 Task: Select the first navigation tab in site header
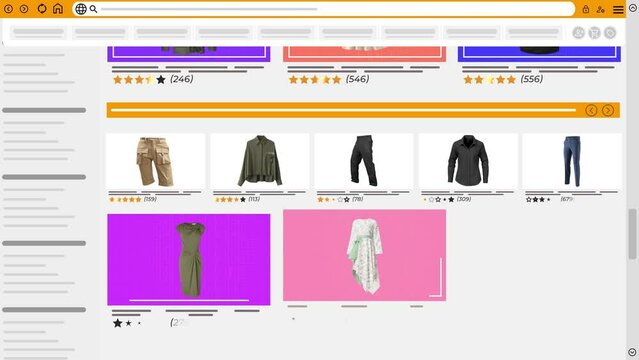click(38, 33)
